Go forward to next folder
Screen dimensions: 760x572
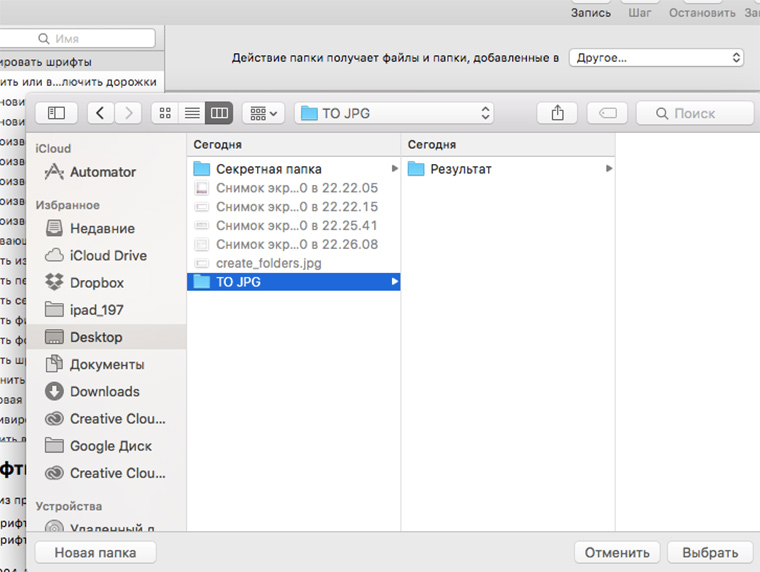pyautogui.click(x=128, y=113)
